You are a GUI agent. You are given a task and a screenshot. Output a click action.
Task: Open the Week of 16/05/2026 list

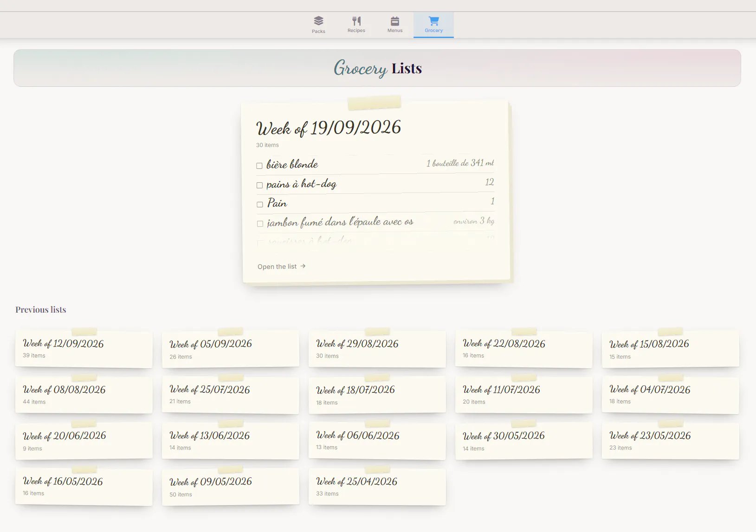[x=84, y=487]
